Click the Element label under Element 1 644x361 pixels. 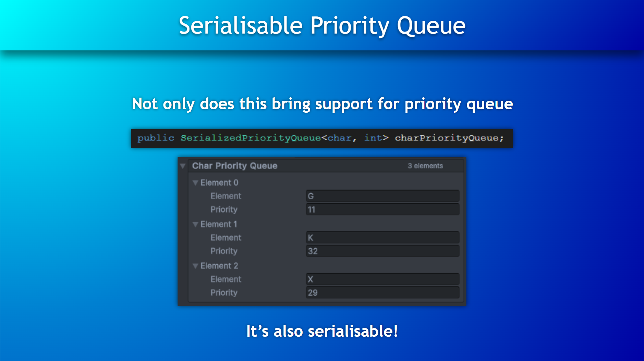(226, 237)
